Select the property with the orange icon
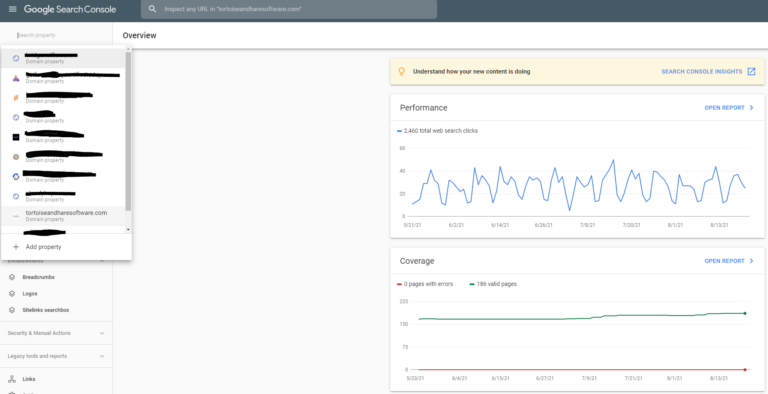The height and width of the screenshot is (394, 768). tap(63, 98)
